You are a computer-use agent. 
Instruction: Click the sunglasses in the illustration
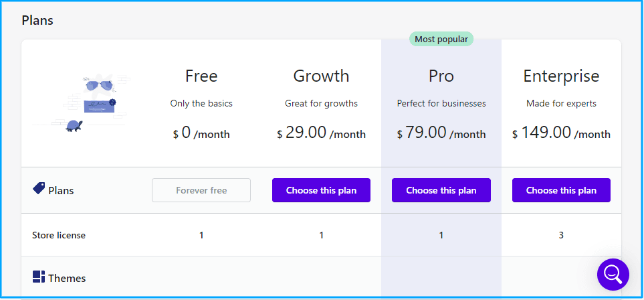pyautogui.click(x=97, y=85)
